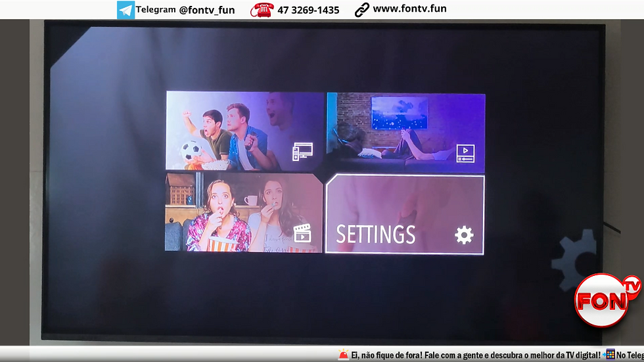Click the TV and remote icon
The image size is (644, 362).
coord(302,152)
